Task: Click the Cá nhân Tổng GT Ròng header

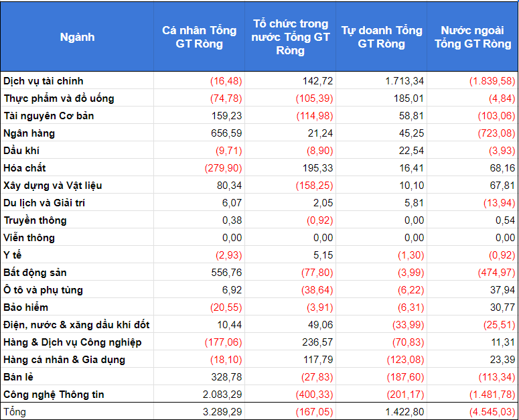Action: coord(199,37)
